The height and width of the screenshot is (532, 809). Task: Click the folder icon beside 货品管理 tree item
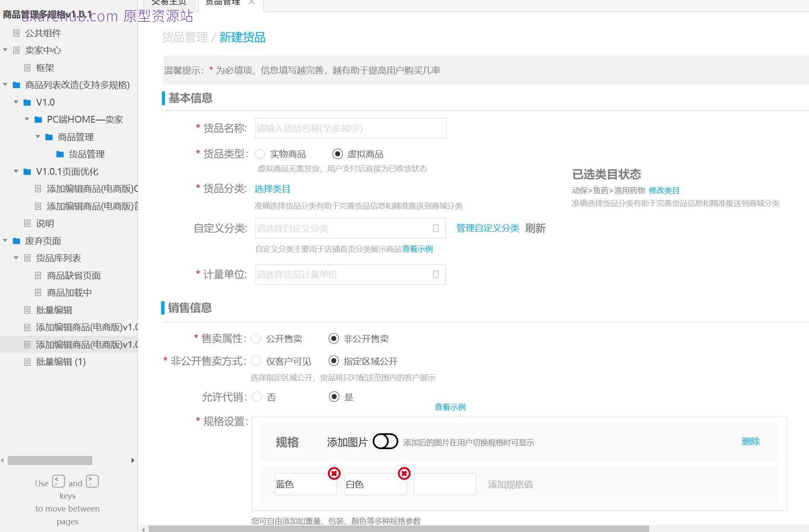pyautogui.click(x=59, y=154)
